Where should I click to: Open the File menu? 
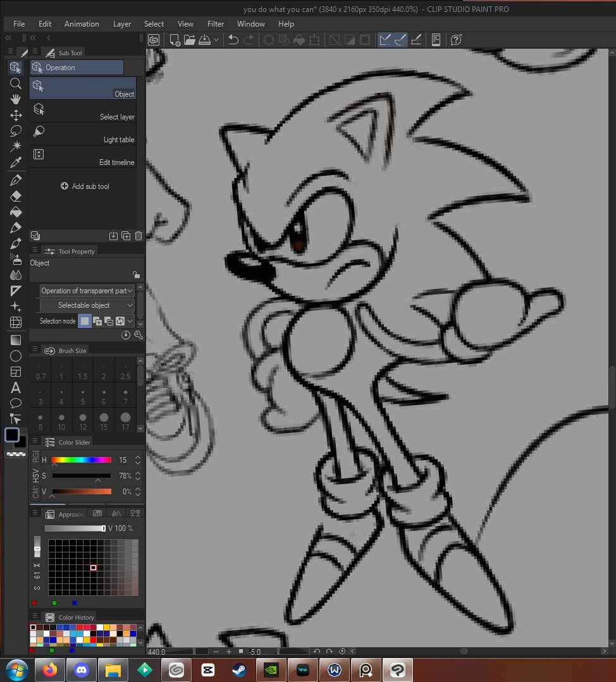point(19,24)
